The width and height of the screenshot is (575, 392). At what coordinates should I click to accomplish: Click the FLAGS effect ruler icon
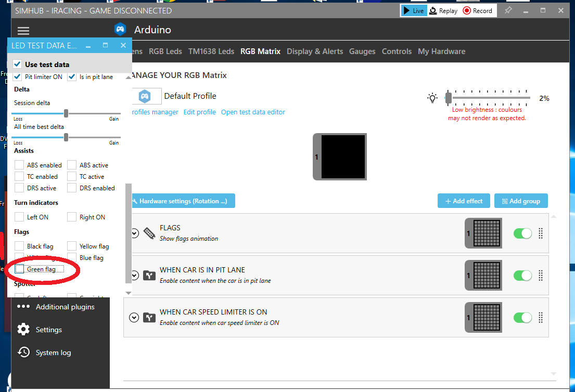(149, 233)
